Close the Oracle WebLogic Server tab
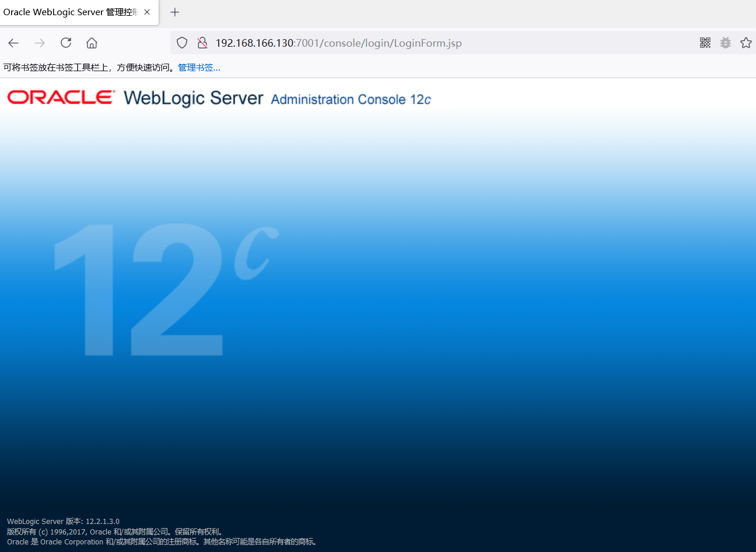The height and width of the screenshot is (552, 756). coord(147,12)
